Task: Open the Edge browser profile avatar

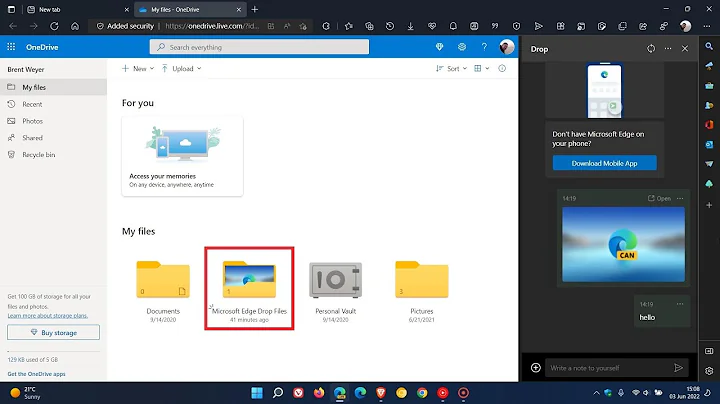Action: click(x=686, y=26)
